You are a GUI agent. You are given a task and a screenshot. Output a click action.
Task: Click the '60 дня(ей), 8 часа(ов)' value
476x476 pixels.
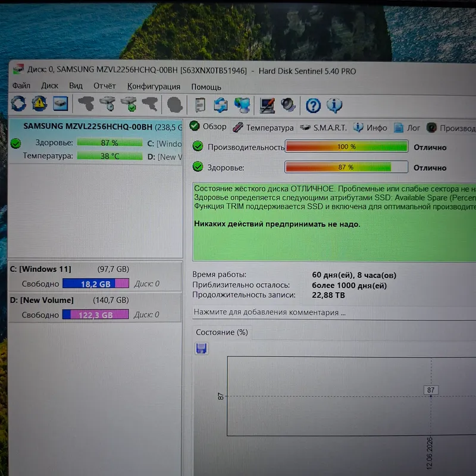click(354, 275)
